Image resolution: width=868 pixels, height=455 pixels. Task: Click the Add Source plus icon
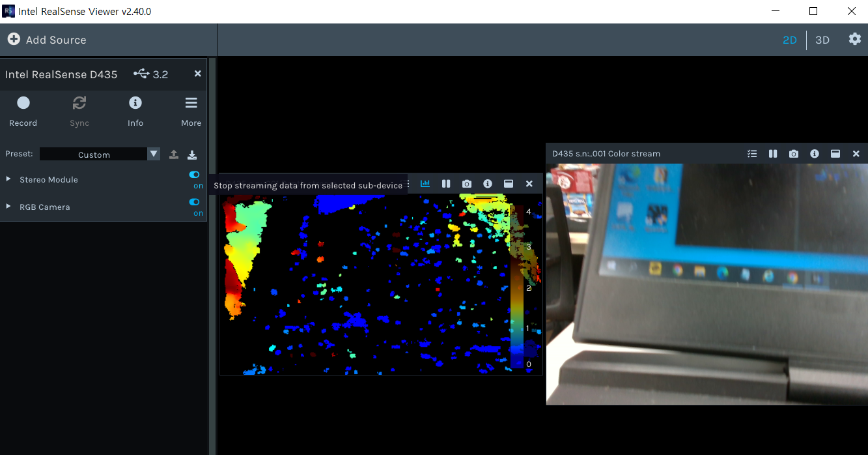point(14,39)
